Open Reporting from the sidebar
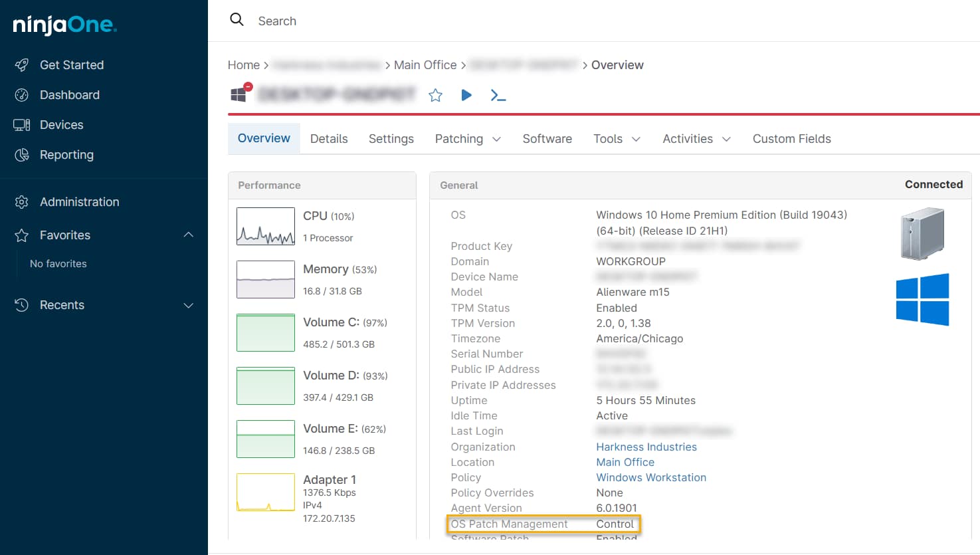Viewport: 980px width, 555px height. (x=66, y=155)
